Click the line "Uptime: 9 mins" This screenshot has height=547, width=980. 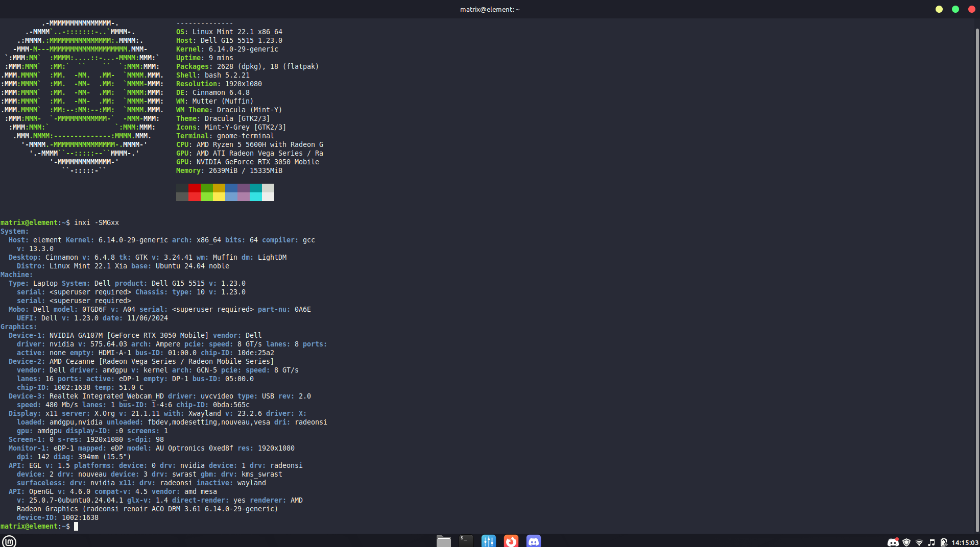click(x=205, y=58)
